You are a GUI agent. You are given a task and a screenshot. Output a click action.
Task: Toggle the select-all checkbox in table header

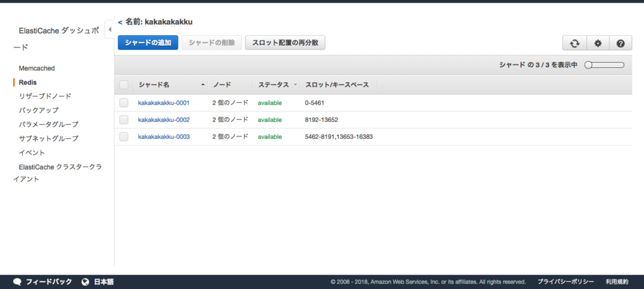[x=124, y=85]
